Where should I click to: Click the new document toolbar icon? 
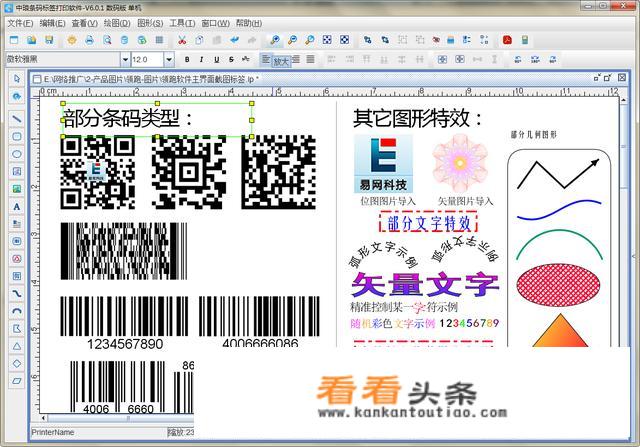14,40
